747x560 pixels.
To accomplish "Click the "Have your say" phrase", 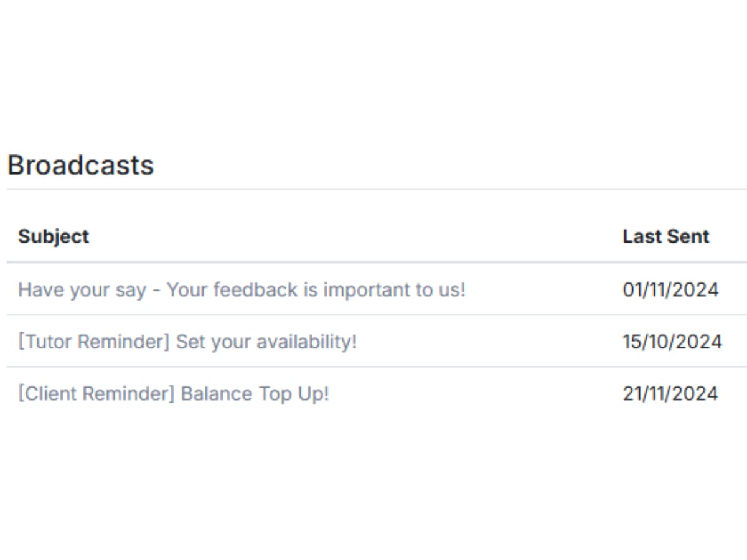I will point(82,290).
